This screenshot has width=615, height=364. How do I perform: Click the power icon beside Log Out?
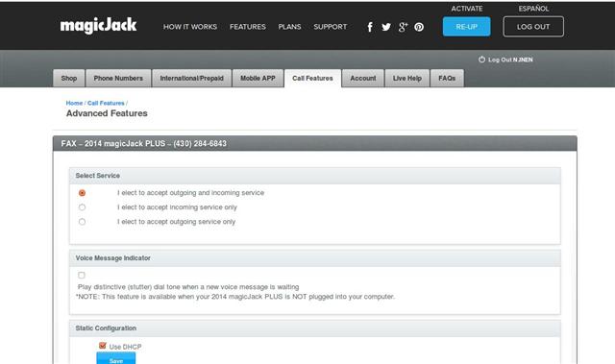coord(481,60)
